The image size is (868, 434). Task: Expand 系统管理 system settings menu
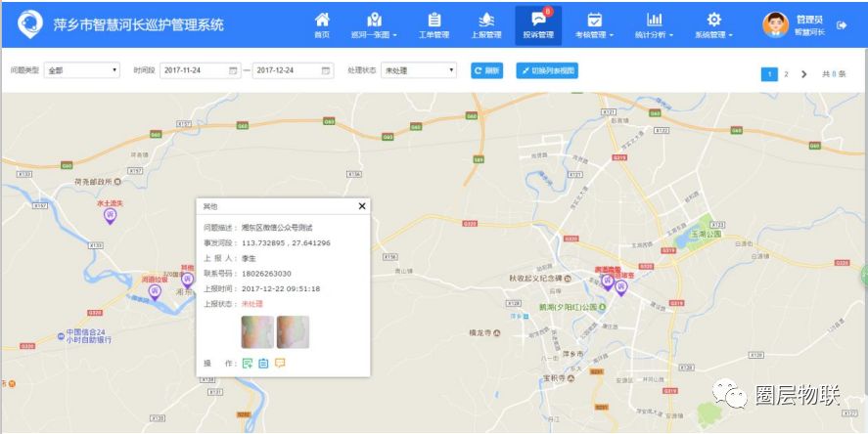point(714,25)
